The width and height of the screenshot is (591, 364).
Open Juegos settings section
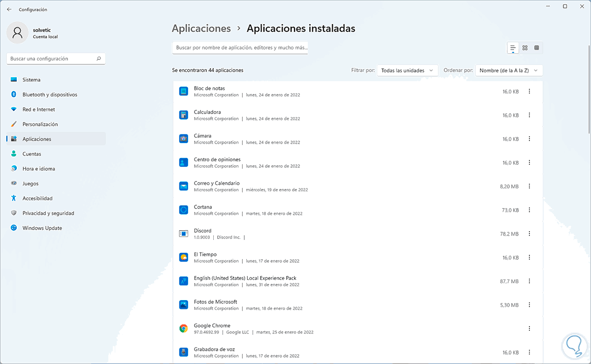click(56, 183)
